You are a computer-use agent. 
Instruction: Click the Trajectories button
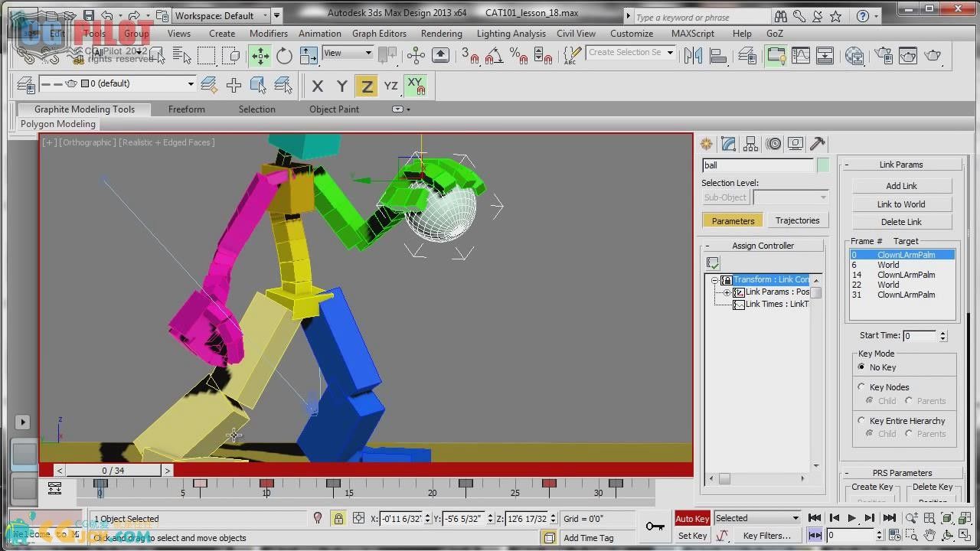pyautogui.click(x=797, y=220)
